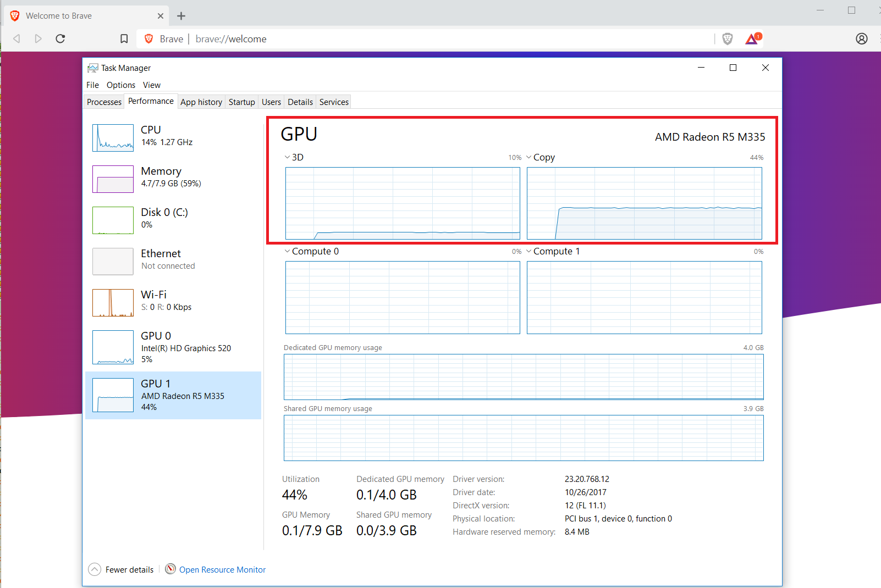Image resolution: width=881 pixels, height=588 pixels.
Task: Switch to the Users tab
Action: tap(272, 102)
